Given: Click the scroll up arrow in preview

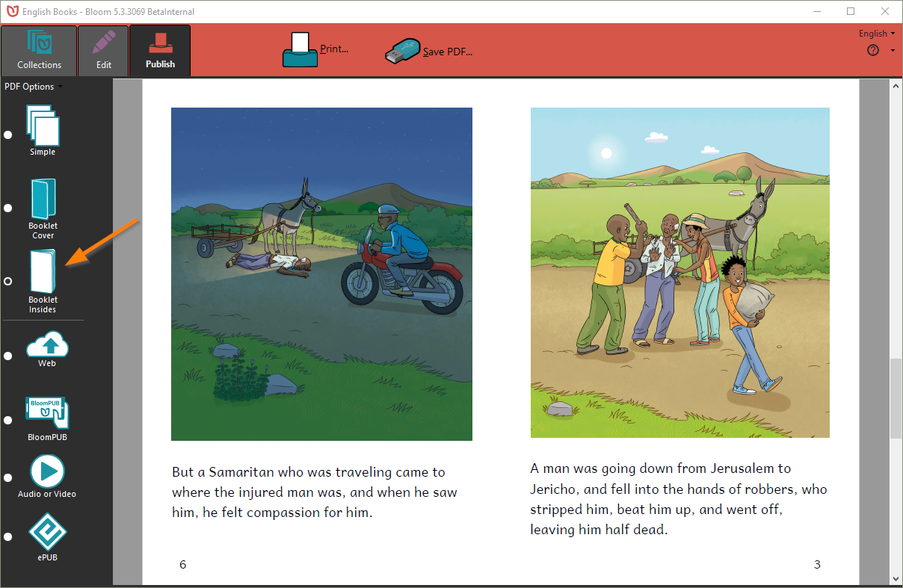Looking at the screenshot, I should click(x=895, y=86).
